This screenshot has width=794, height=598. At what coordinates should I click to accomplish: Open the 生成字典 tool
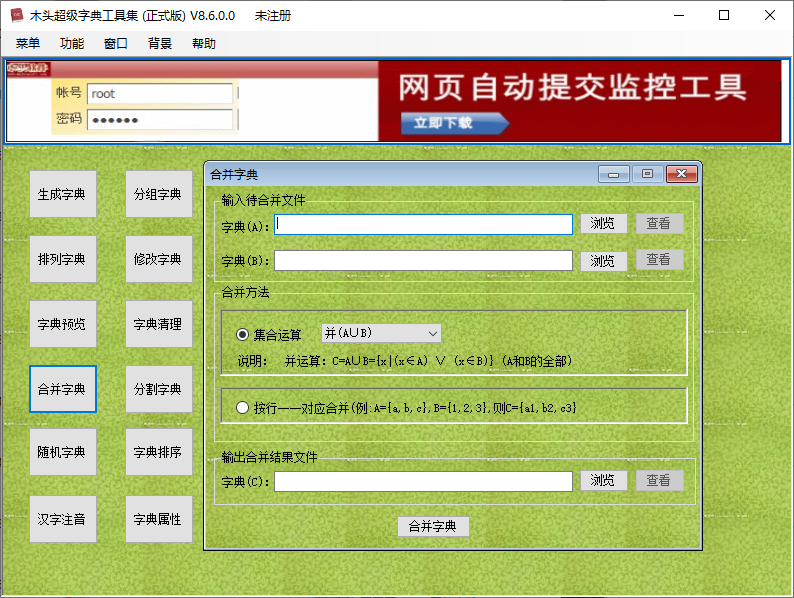[62, 194]
